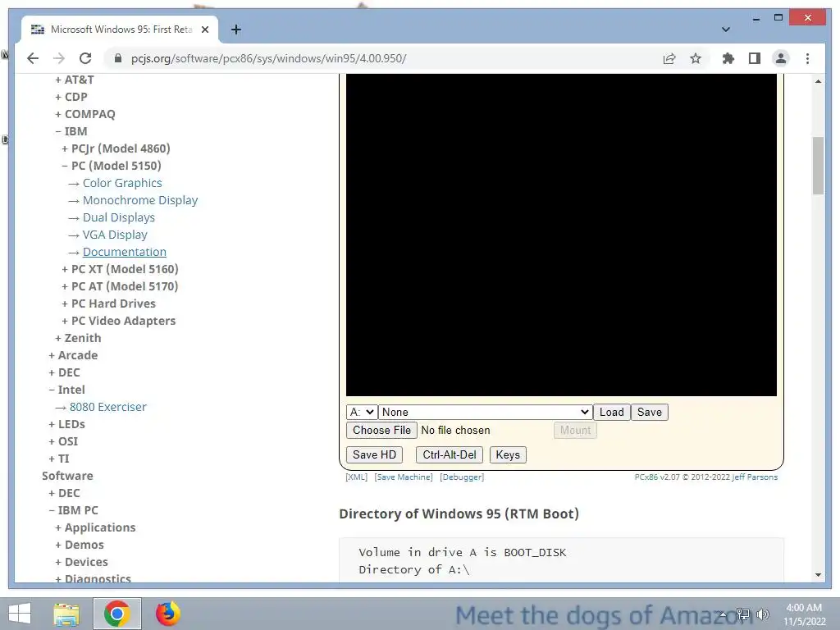840x630 pixels.
Task: Open the Windows Start button
Action: point(20,614)
